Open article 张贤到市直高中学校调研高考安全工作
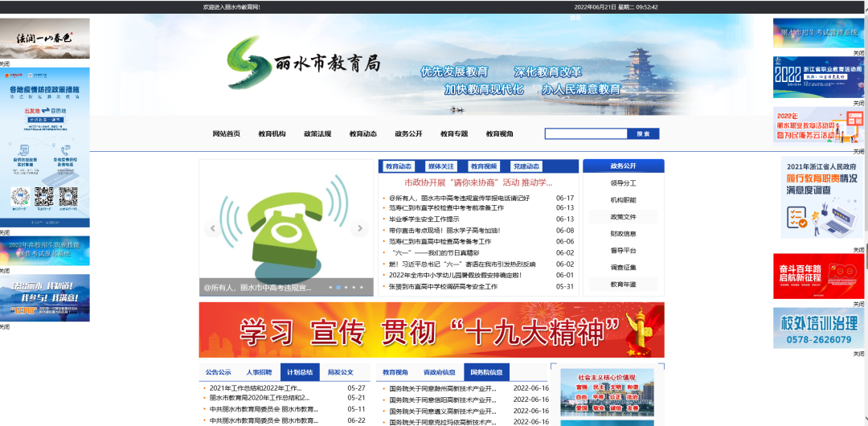Image resolution: width=868 pixels, height=426 pixels. (x=443, y=286)
